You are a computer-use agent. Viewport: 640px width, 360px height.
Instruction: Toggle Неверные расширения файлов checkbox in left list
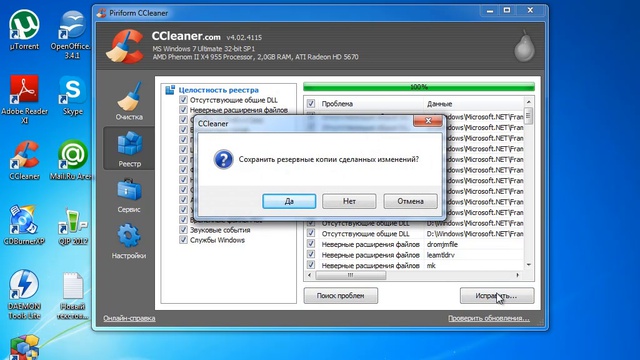[x=183, y=110]
